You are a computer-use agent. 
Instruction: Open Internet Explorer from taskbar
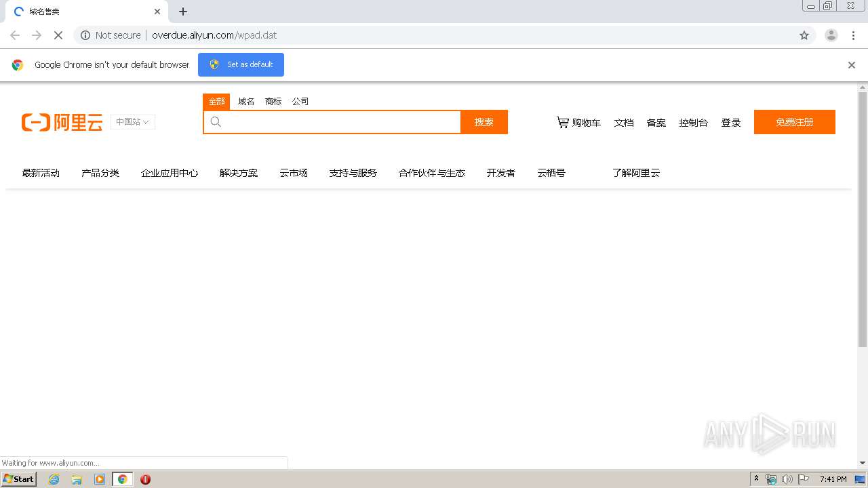[54, 479]
